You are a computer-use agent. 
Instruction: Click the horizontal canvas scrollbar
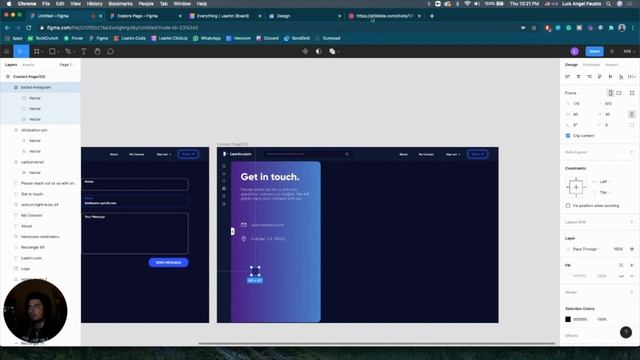[x=376, y=343]
